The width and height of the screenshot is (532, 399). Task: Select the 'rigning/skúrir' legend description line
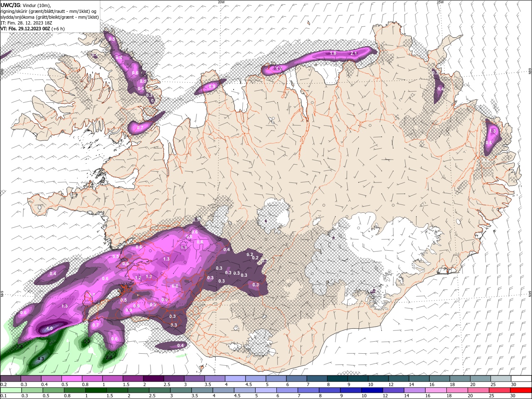pos(49,11)
